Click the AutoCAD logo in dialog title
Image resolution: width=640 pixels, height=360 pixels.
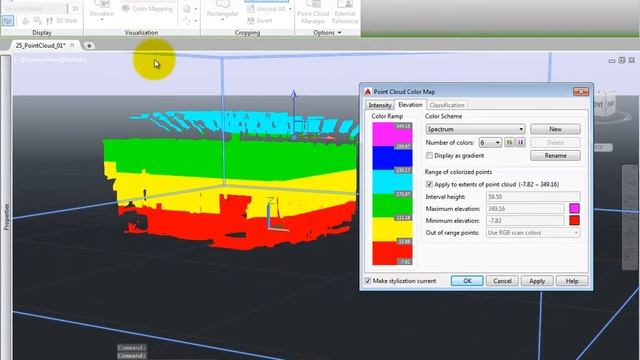[367, 92]
